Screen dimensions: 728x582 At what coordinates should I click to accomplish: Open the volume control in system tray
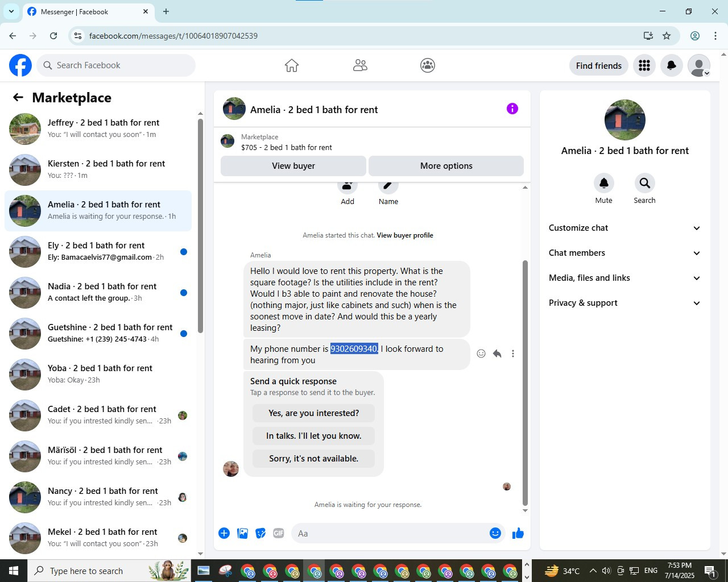606,571
